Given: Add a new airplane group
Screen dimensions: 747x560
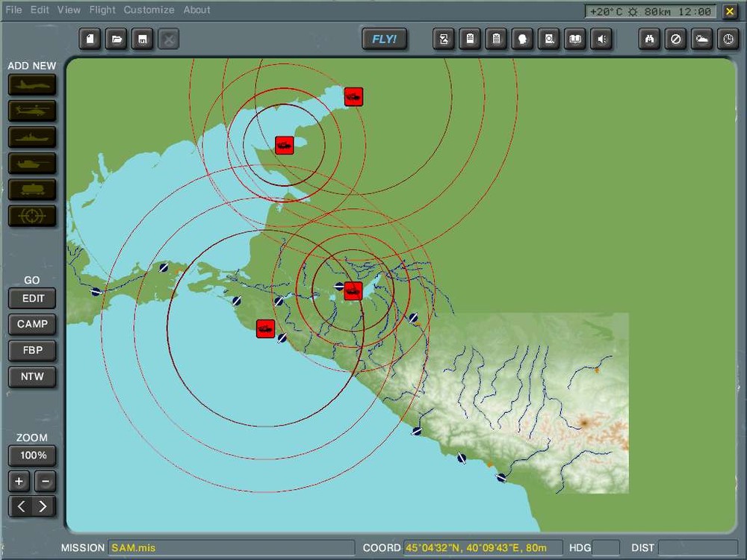Looking at the screenshot, I should [32, 85].
